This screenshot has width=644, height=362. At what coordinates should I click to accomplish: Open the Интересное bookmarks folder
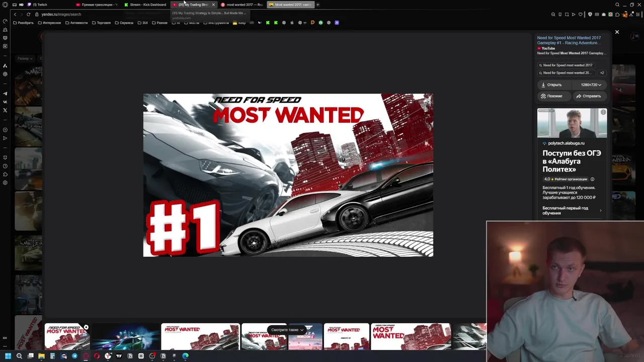49,23
